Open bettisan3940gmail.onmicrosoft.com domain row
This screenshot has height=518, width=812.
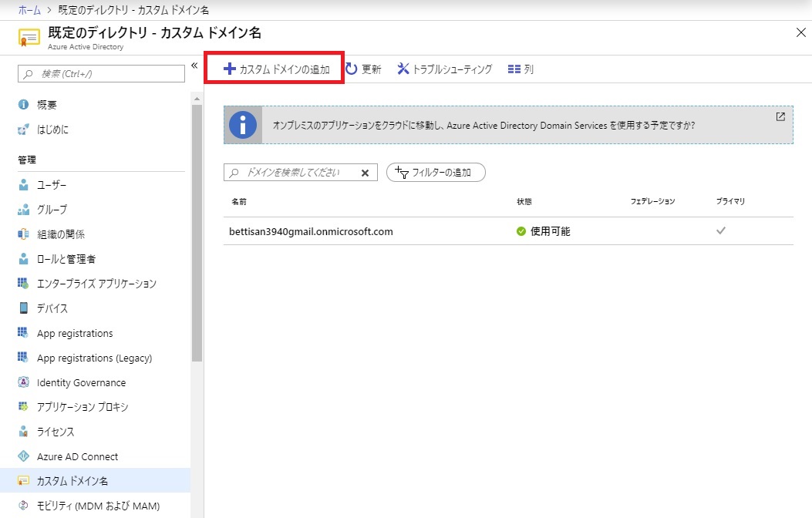pyautogui.click(x=508, y=231)
